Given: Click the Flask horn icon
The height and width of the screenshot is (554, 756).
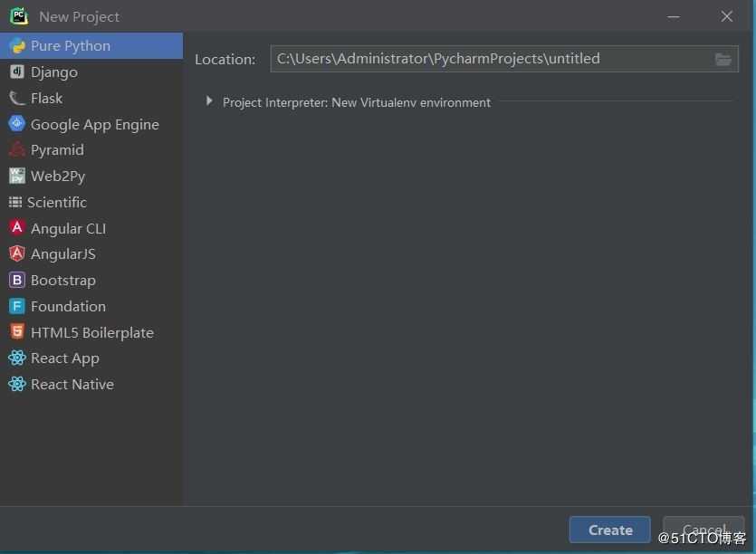Looking at the screenshot, I should tap(17, 98).
